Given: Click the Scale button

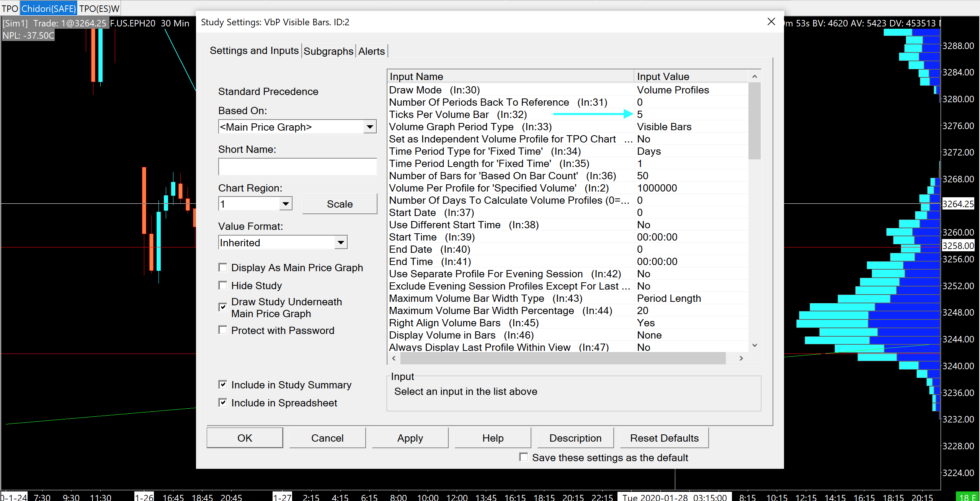Looking at the screenshot, I should 340,204.
